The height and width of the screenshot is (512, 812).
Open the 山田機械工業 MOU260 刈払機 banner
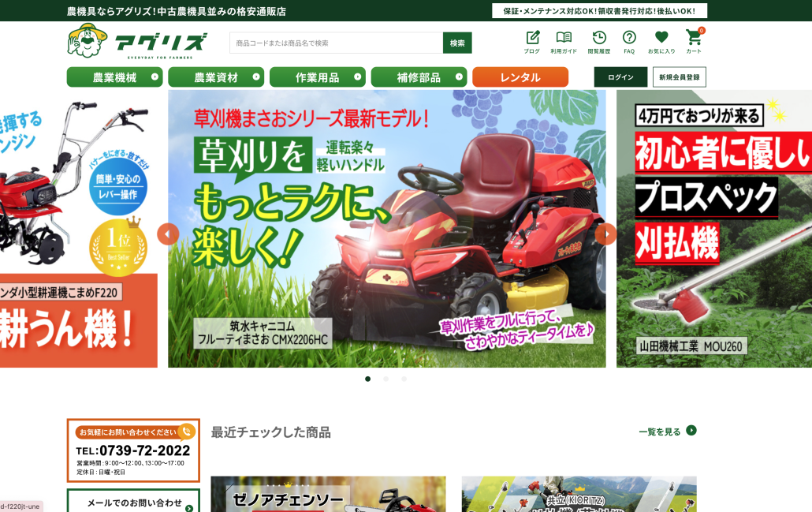point(714,229)
